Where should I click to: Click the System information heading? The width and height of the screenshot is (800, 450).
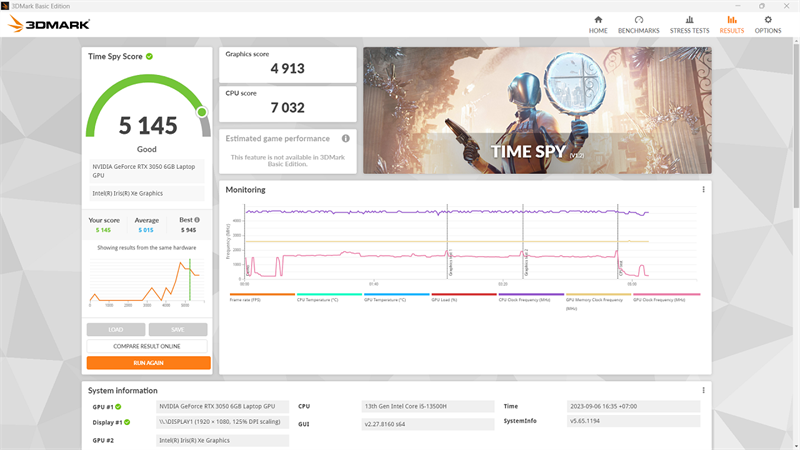pos(122,390)
